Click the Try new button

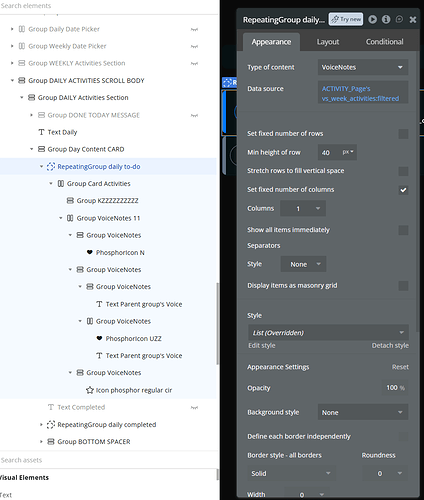(346, 19)
